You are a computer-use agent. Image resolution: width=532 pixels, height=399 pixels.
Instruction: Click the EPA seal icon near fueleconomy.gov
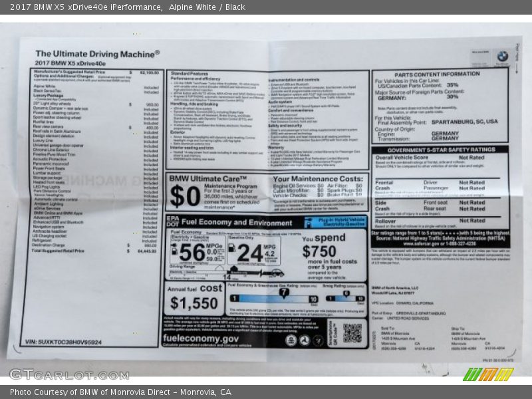coord(291,339)
